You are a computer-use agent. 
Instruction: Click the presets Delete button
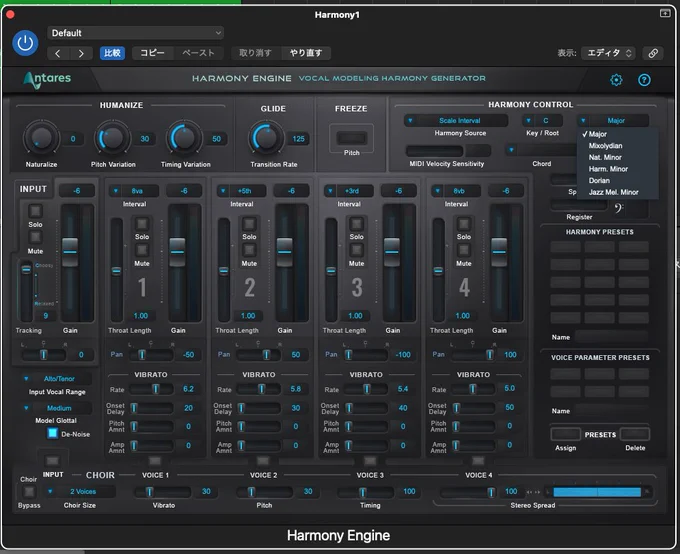pyautogui.click(x=635, y=434)
